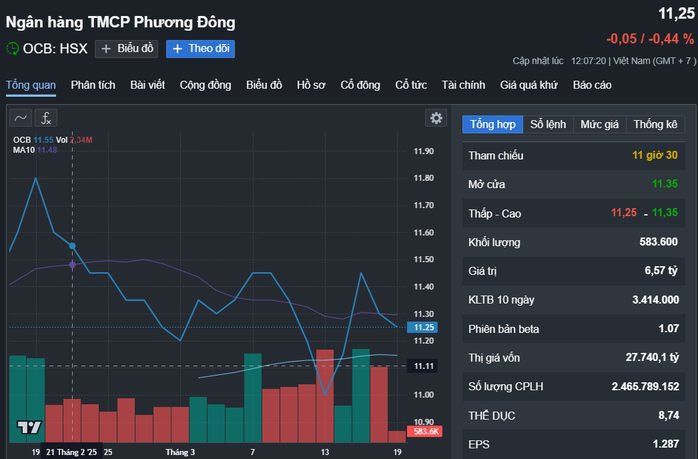This screenshot has width=698, height=459.
Task: Open the Biểu đồ navigation tab
Action: pos(264,85)
